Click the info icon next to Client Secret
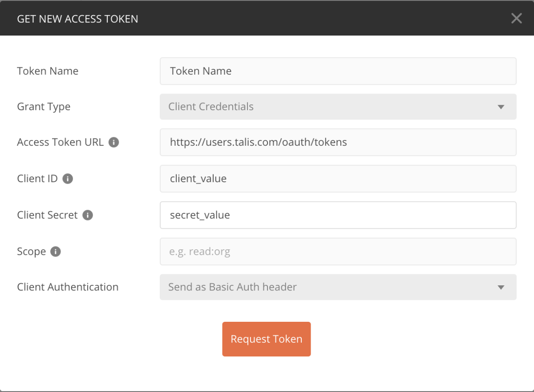534x392 pixels. 88,216
